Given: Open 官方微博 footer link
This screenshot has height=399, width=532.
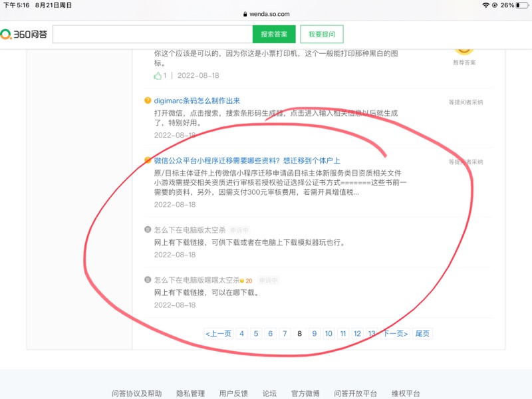Looking at the screenshot, I should pos(305,394).
